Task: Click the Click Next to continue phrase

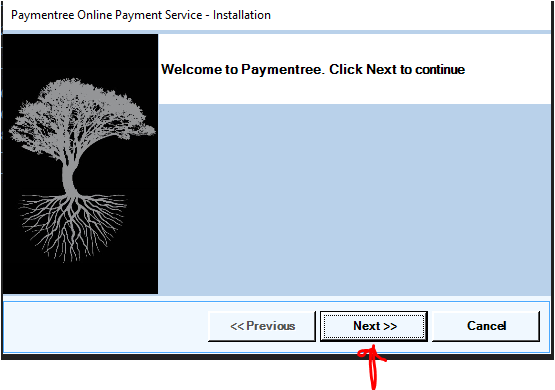Action: [x=397, y=69]
